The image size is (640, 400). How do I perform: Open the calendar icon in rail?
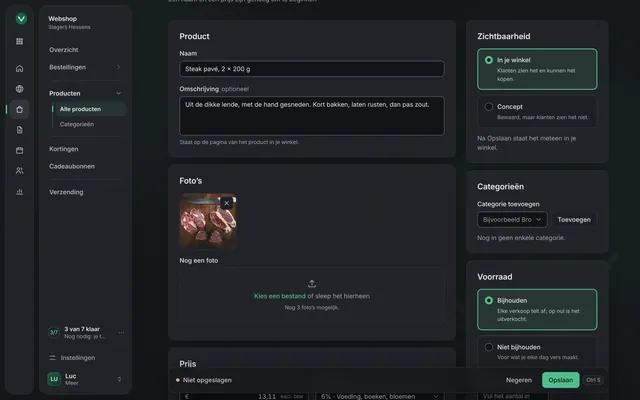tap(19, 150)
